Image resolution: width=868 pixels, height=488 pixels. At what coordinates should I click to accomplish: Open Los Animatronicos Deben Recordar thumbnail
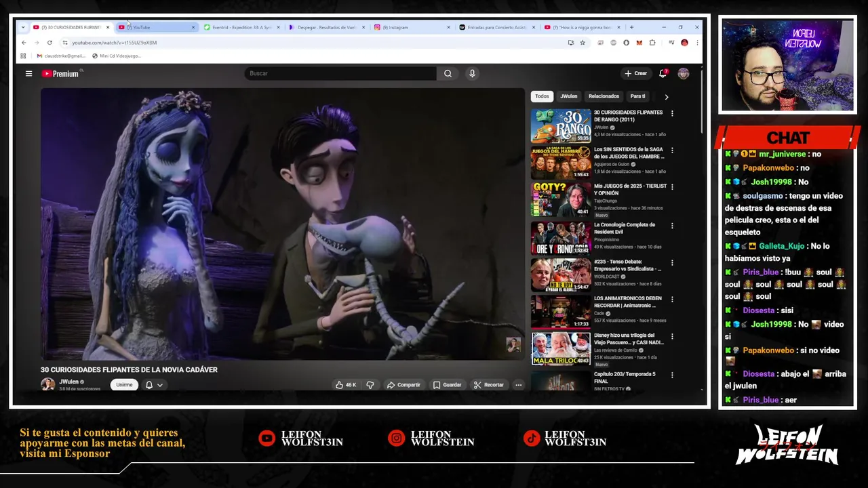tap(561, 311)
